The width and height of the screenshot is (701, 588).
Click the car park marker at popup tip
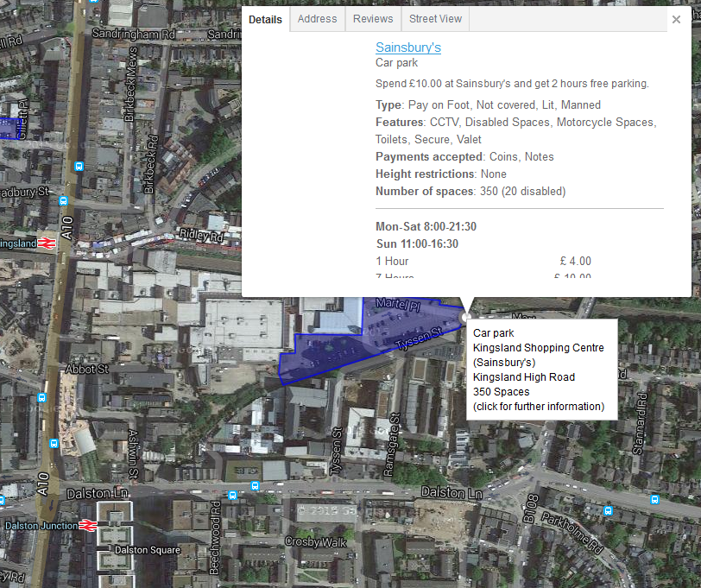[x=465, y=317]
